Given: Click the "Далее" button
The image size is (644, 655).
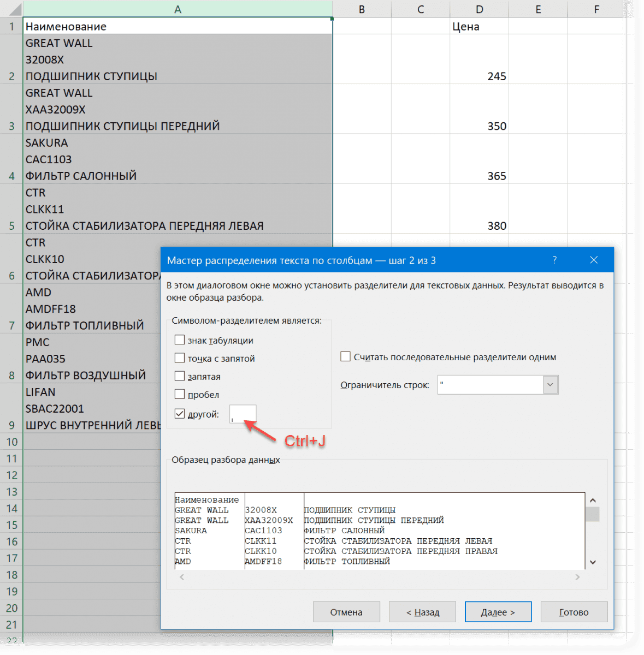Looking at the screenshot, I should 498,611.
